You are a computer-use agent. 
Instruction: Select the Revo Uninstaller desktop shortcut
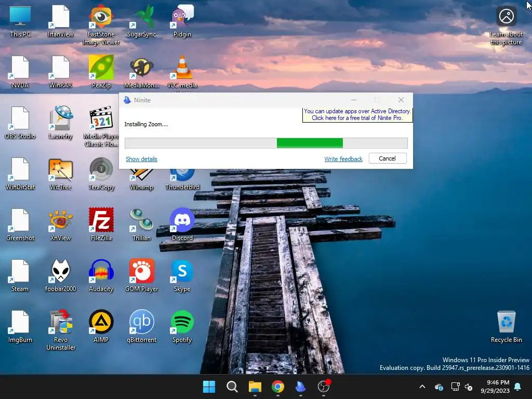(x=61, y=330)
